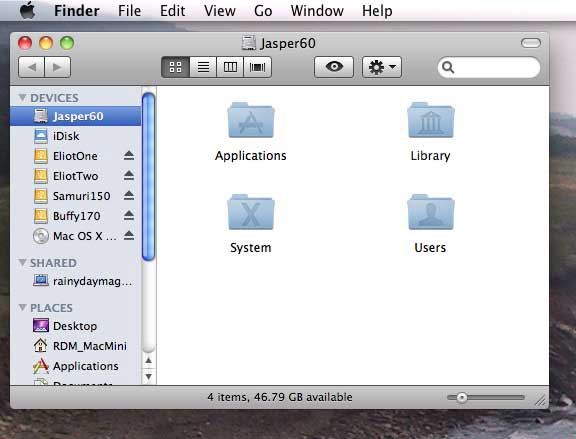Screen dimensions: 576x439
Task: Switch to Cover Flow view
Action: tap(257, 67)
